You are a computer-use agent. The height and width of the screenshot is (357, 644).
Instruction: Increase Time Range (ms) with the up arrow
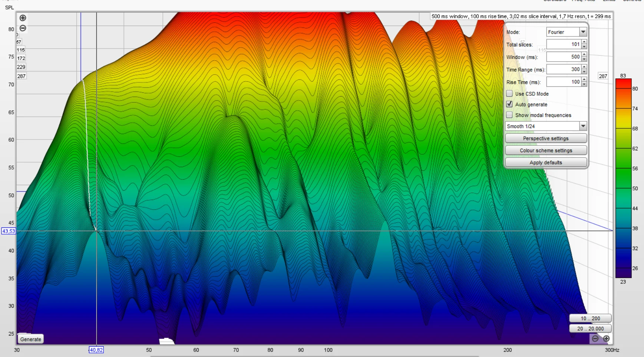584,67
